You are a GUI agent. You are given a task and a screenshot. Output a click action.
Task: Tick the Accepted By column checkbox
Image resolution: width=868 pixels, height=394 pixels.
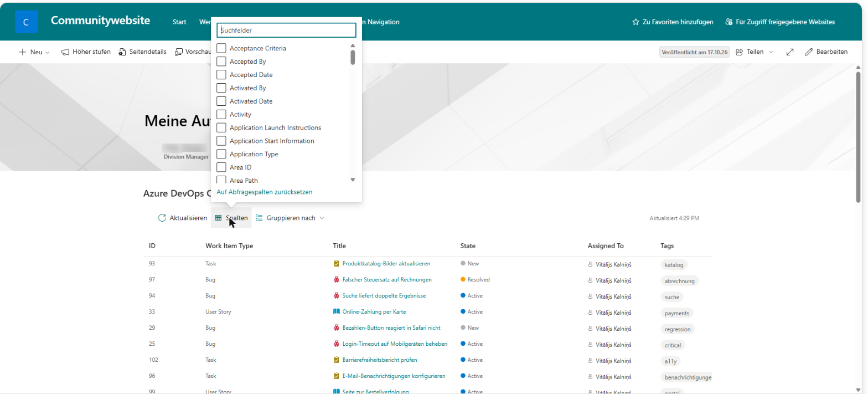[x=221, y=62]
